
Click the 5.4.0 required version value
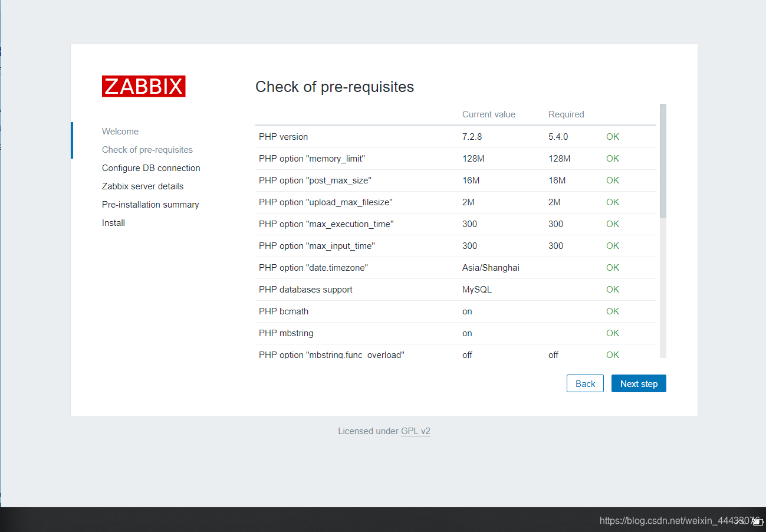pos(558,137)
